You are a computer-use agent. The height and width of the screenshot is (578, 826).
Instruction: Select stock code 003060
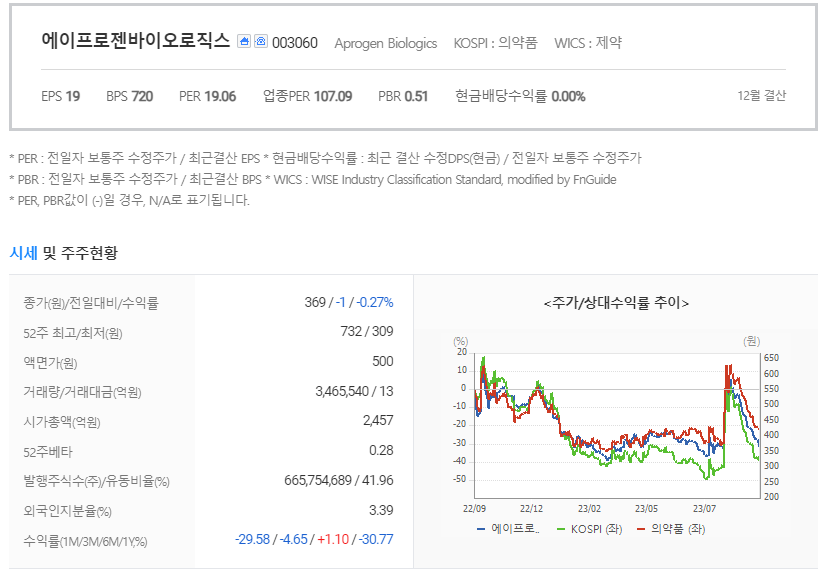click(294, 43)
